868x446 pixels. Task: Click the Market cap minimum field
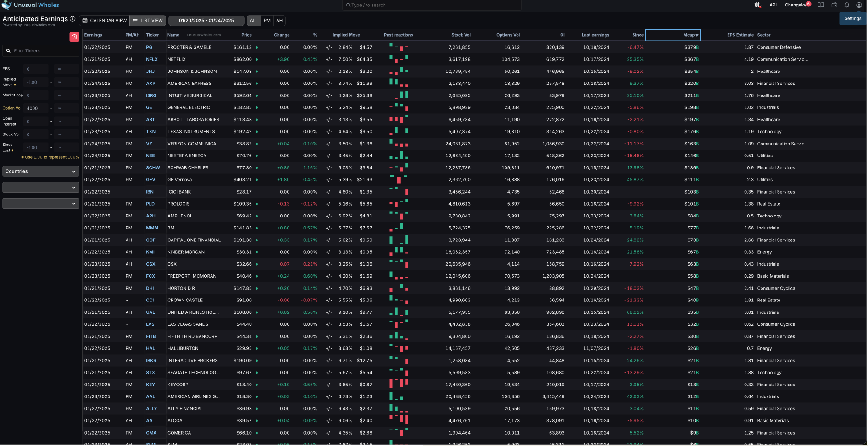(x=36, y=95)
